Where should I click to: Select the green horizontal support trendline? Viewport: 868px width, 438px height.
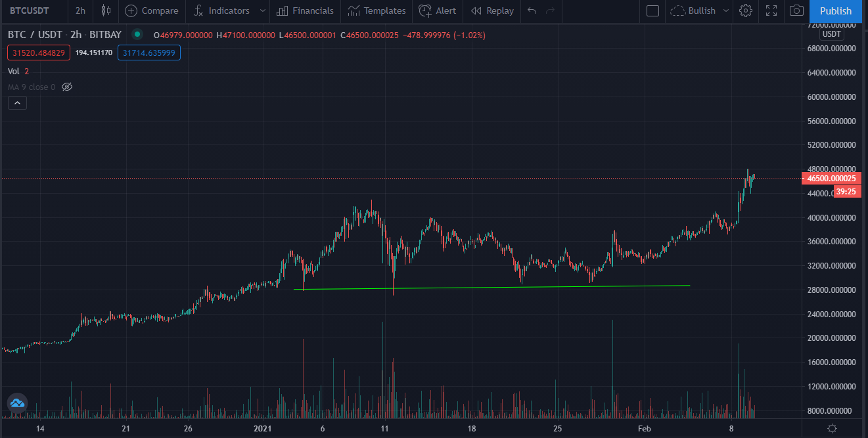(491, 287)
